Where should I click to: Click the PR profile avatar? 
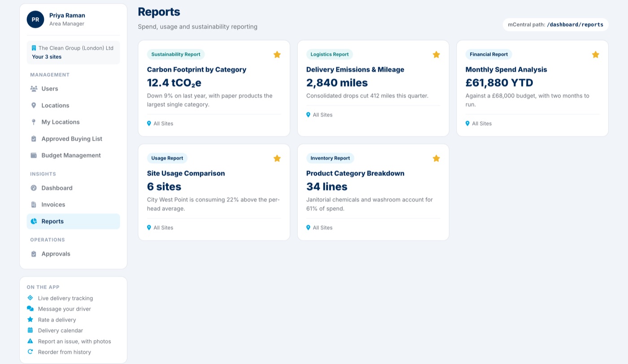click(x=35, y=20)
